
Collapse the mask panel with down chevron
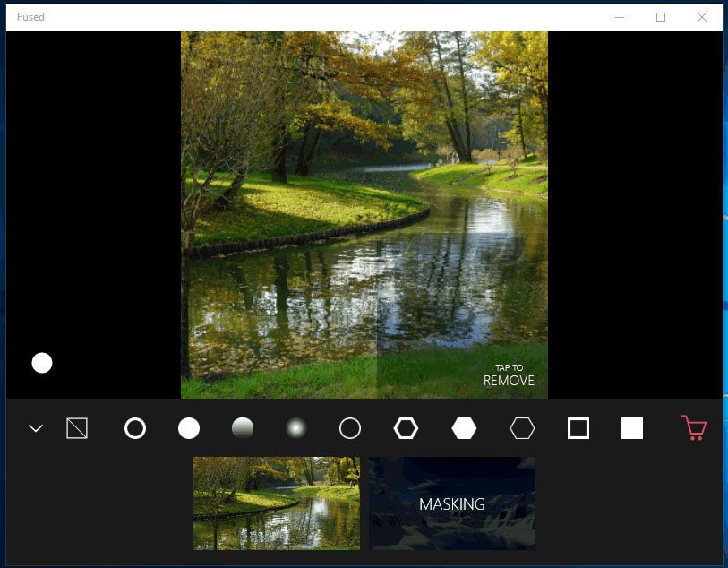36,428
